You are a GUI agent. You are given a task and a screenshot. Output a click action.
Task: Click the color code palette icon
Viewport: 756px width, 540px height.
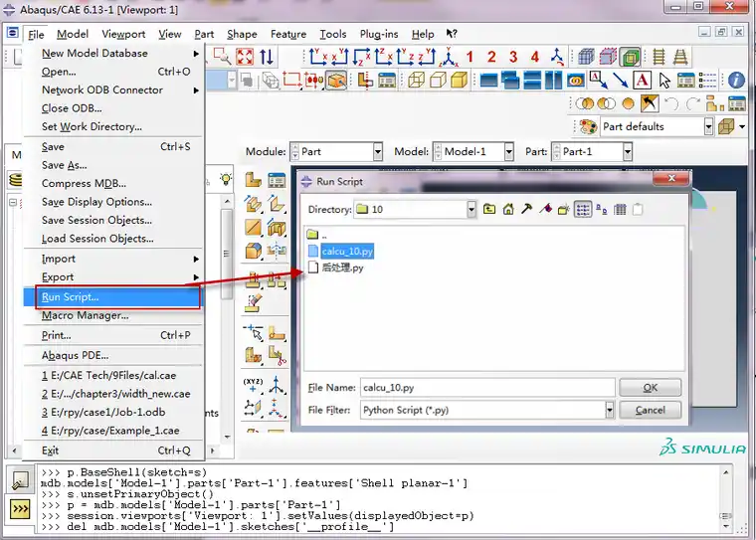coord(589,127)
